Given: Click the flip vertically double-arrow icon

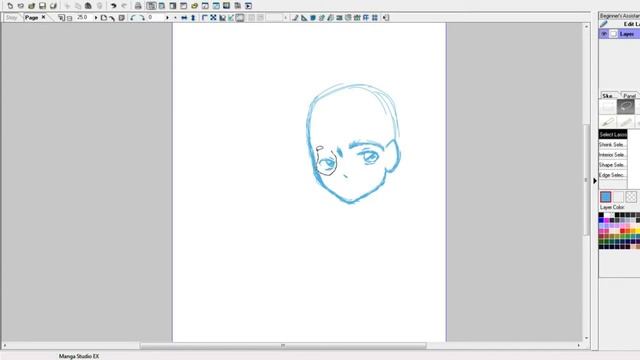Looking at the screenshot, I should 193,18.
